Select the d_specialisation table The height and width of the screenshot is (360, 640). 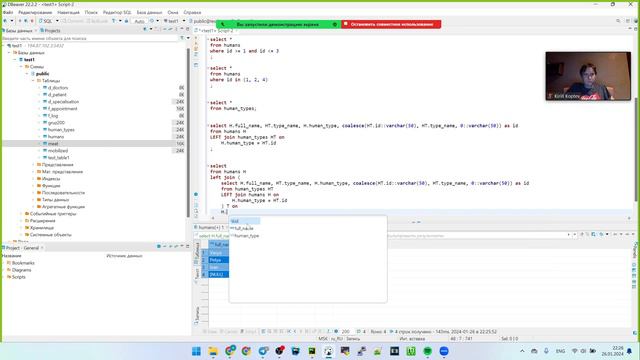coord(63,102)
